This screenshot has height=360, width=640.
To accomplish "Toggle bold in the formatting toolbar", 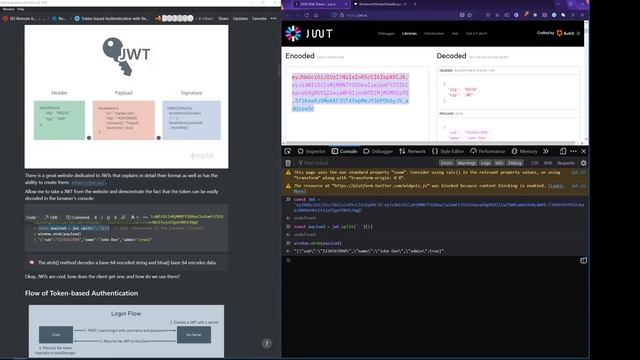I will 96,217.
